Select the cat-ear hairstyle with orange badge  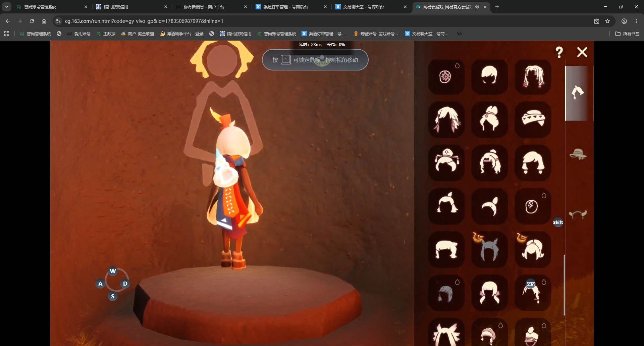[489, 250]
